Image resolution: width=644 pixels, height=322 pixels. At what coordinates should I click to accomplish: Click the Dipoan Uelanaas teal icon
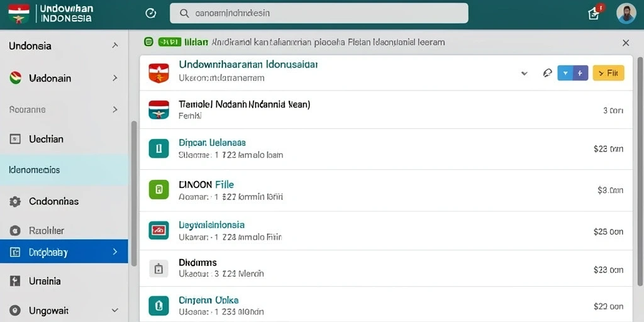158,148
